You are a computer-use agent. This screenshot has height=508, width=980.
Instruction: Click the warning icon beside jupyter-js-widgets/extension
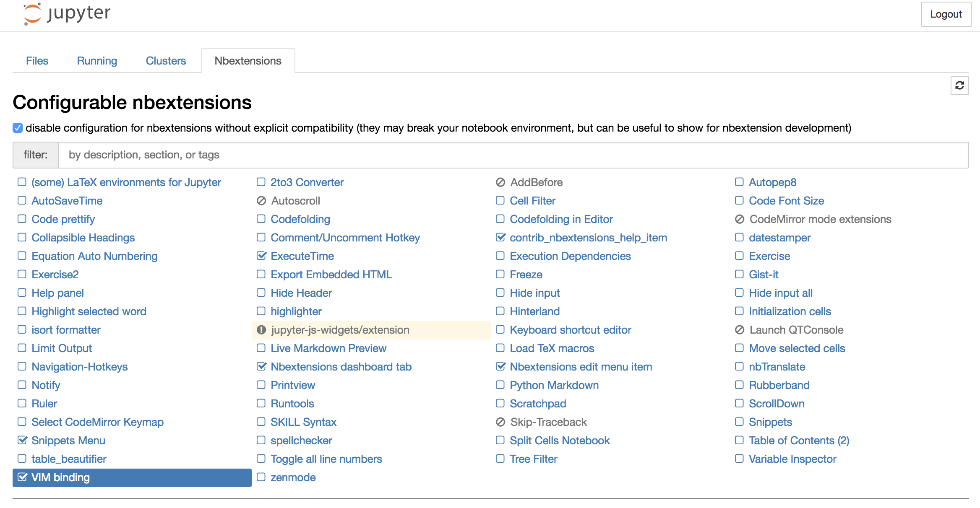click(261, 330)
